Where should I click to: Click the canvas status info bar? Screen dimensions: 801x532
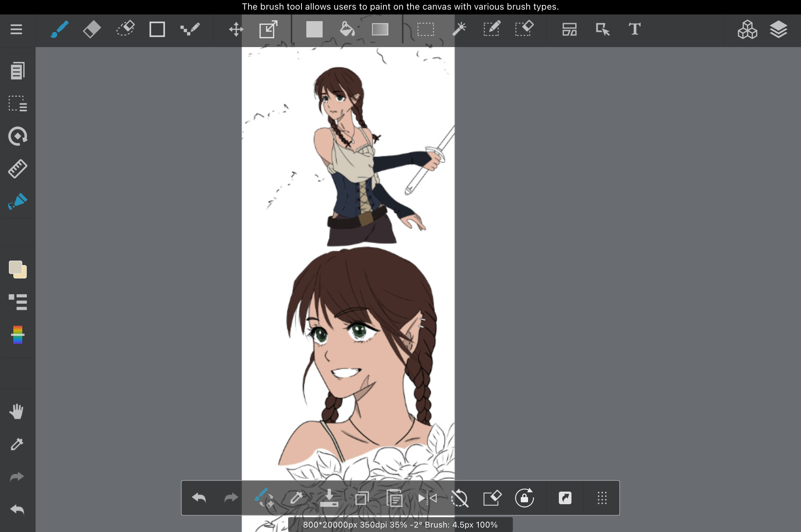(x=400, y=525)
